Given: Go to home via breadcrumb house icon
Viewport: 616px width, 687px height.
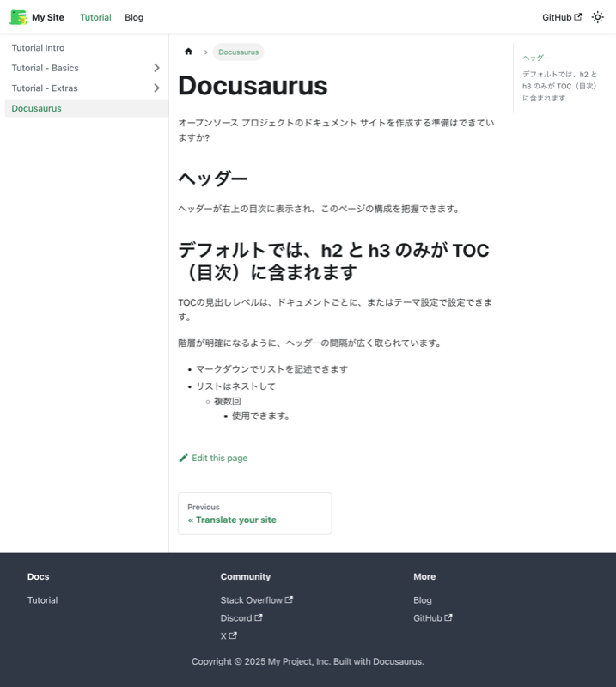Looking at the screenshot, I should pyautogui.click(x=188, y=52).
